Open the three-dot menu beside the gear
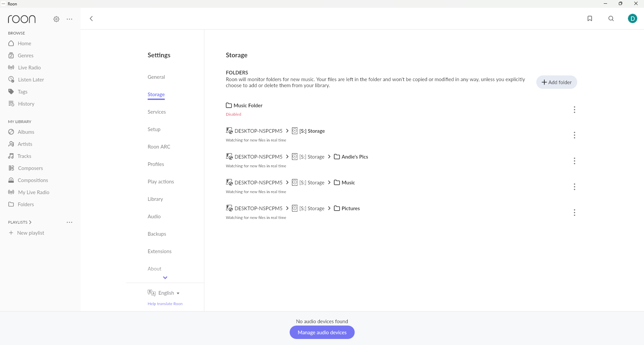Image resolution: width=644 pixels, height=345 pixels. (x=69, y=19)
